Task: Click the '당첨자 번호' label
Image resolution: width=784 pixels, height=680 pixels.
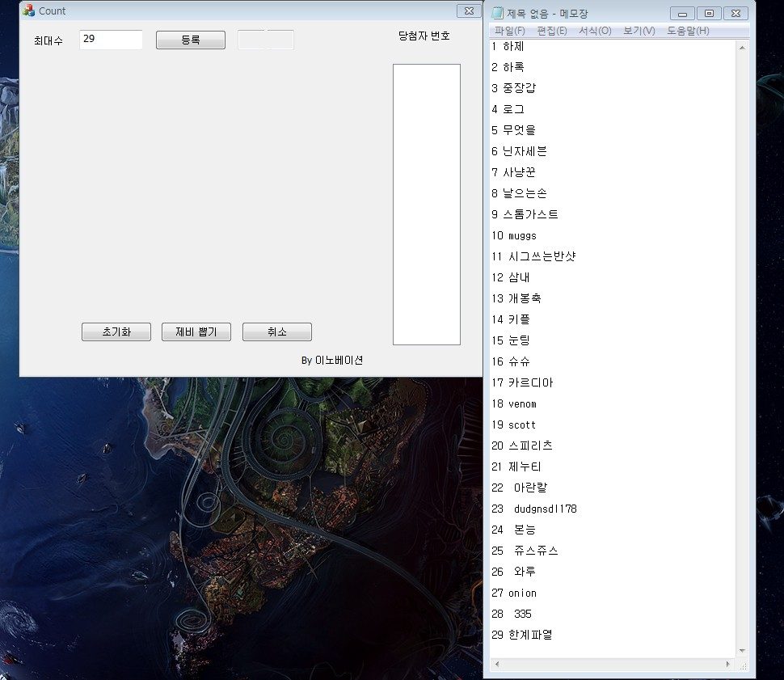Action: 424,36
